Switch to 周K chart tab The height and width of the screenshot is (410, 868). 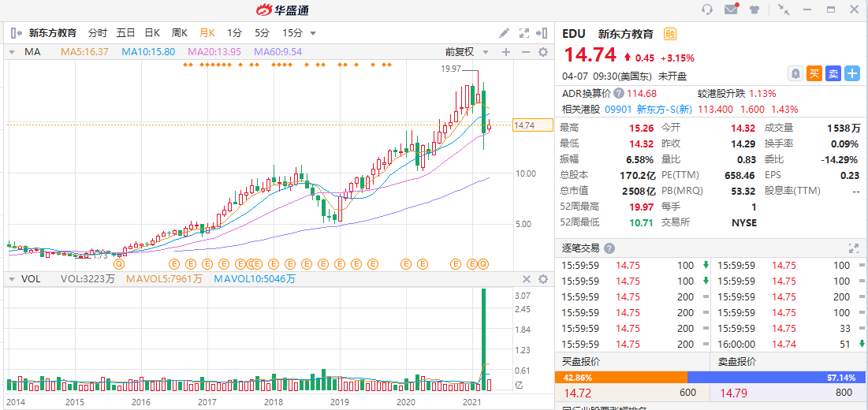180,33
